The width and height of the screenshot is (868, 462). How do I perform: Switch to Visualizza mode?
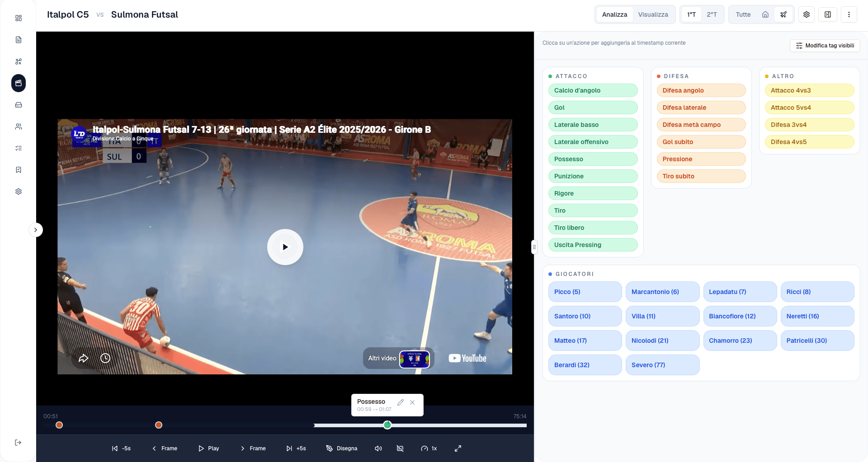click(x=653, y=14)
